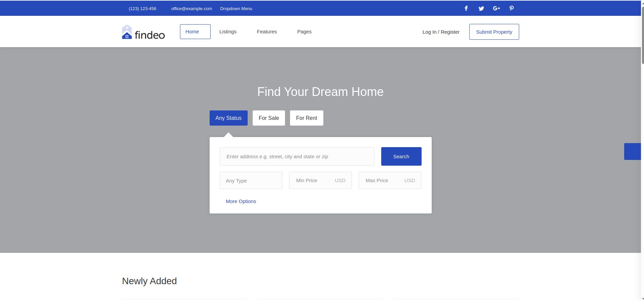The width and height of the screenshot is (644, 300).
Task: Open the Twitter social icon
Action: pyautogui.click(x=481, y=8)
